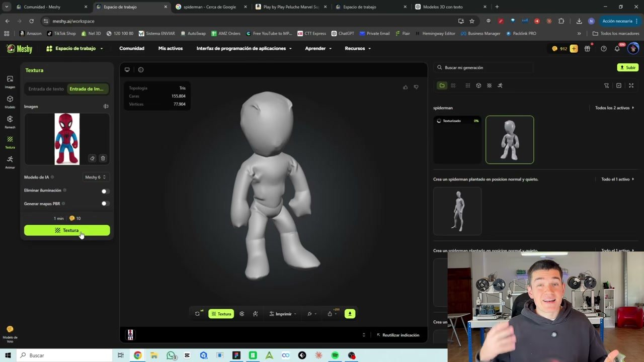
Task: Click Reutilizar indicación link
Action: pyautogui.click(x=398, y=335)
